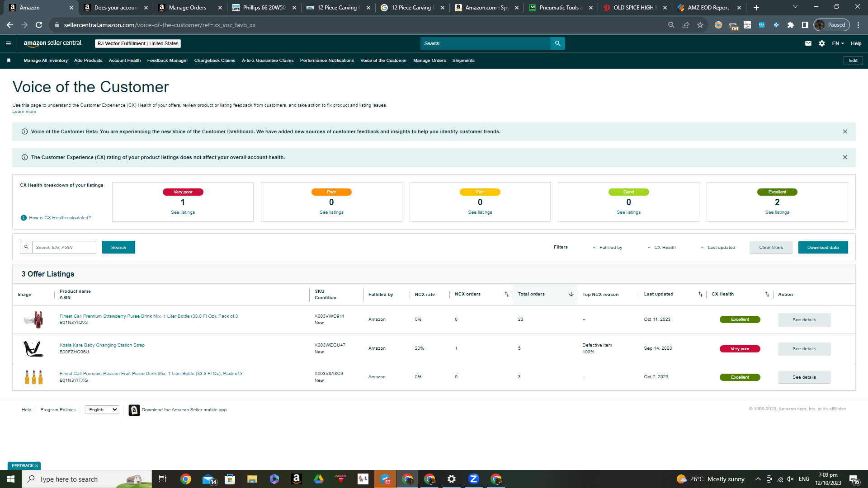
Task: Open the EN language dropdown in header
Action: pos(838,43)
